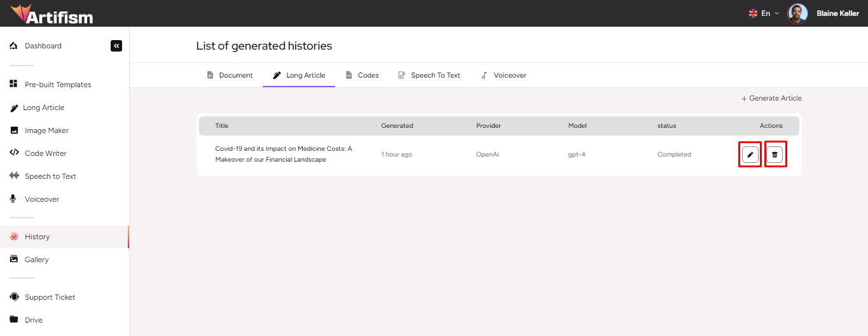Select the Speech To Text history tab
The height and width of the screenshot is (336, 868).
click(x=429, y=75)
